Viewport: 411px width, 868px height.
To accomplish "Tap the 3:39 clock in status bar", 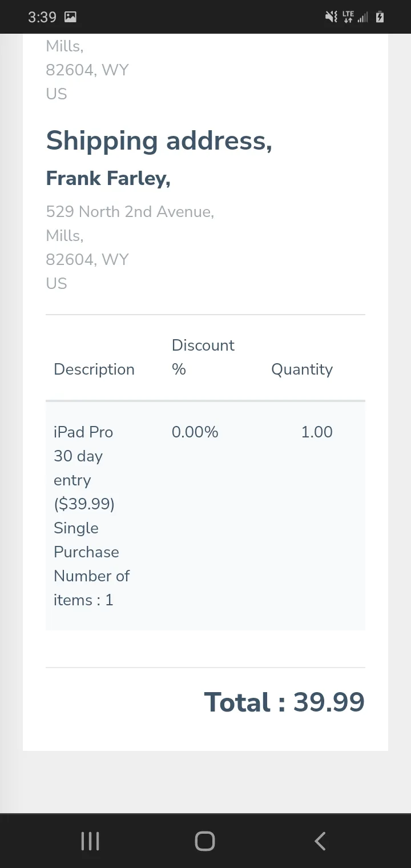I will point(42,17).
